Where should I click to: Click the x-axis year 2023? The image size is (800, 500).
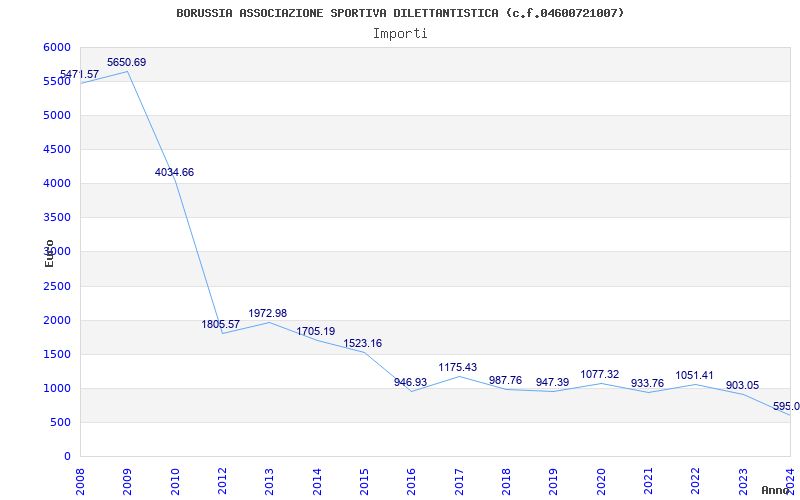coord(743,482)
